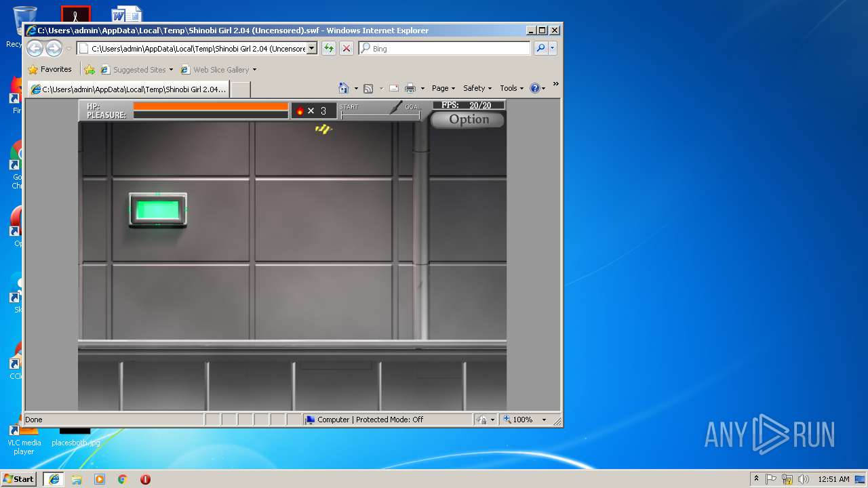The height and width of the screenshot is (488, 868).
Task: Expand the Web Slice Gallery dropdown arrow
Action: pos(254,69)
